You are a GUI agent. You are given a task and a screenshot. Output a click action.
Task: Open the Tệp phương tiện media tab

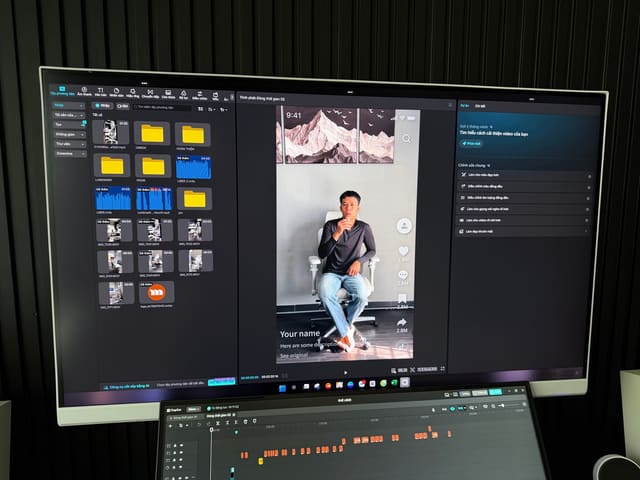pyautogui.click(x=62, y=91)
